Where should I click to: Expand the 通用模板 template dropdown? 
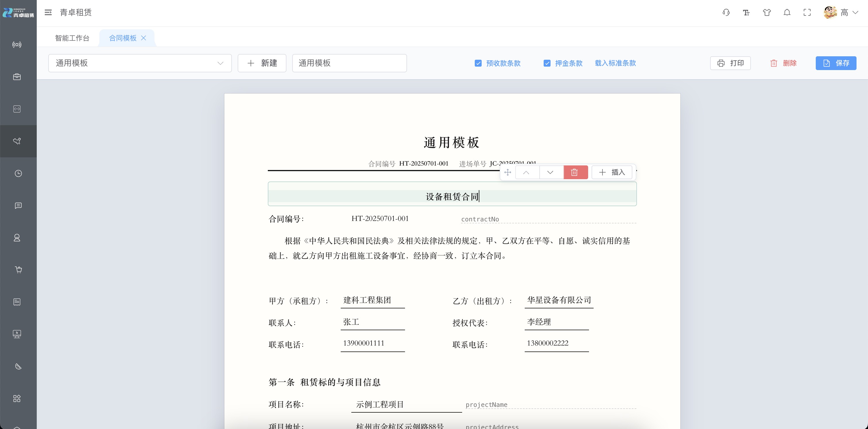tap(140, 63)
